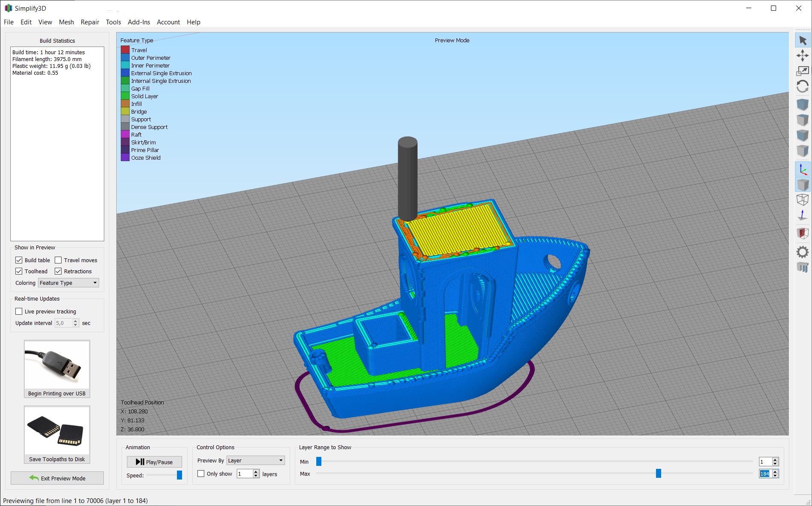Increase the Min layer stepper

click(775, 459)
